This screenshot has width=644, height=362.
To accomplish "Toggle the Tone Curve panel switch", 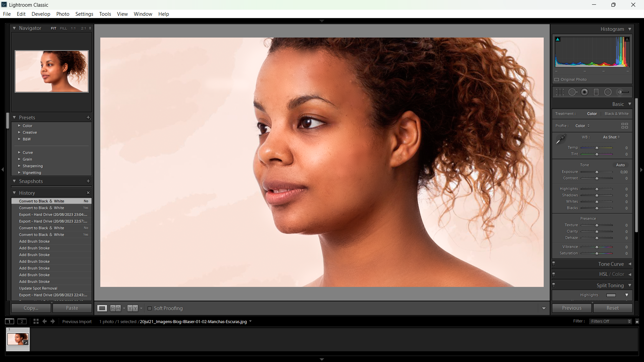I will (x=554, y=264).
